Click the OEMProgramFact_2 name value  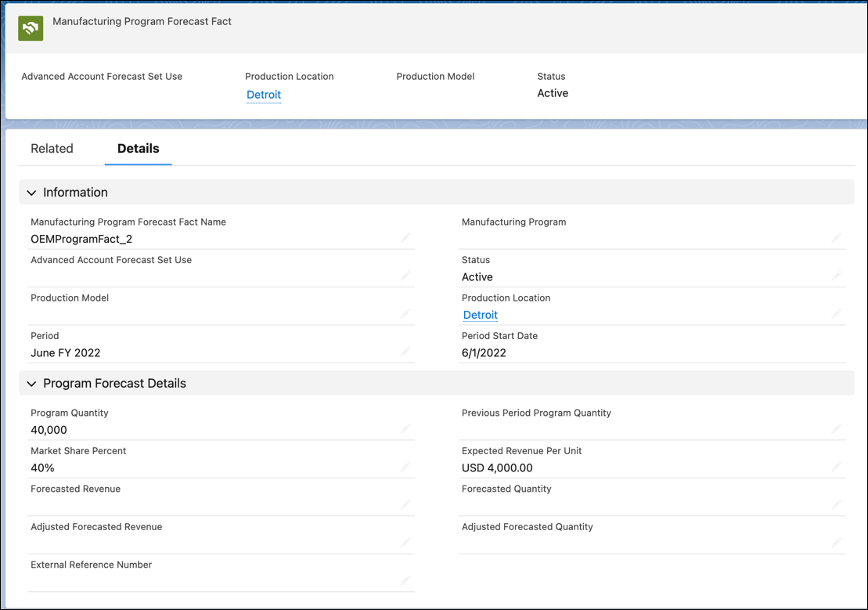[81, 239]
